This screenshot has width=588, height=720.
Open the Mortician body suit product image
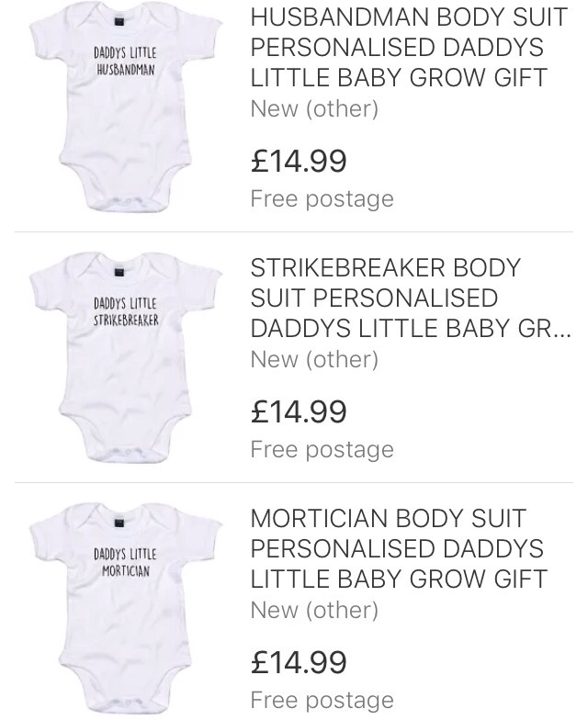(x=124, y=611)
